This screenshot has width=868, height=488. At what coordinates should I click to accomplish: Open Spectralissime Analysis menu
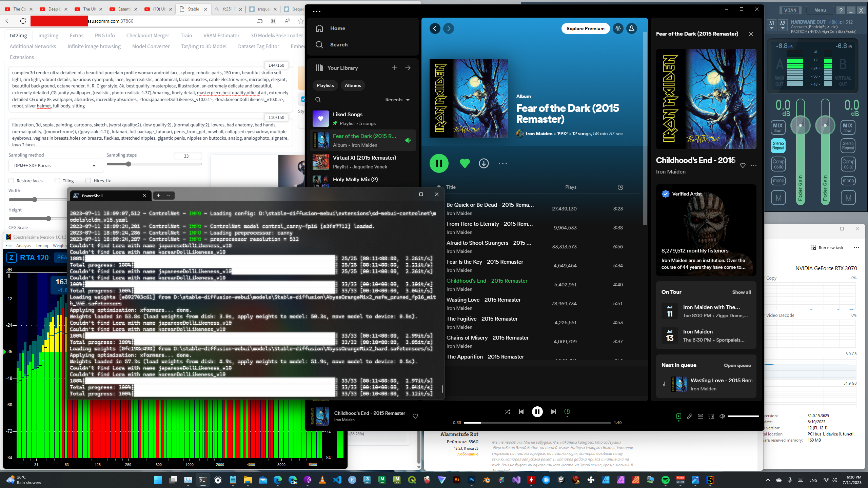[x=23, y=246]
